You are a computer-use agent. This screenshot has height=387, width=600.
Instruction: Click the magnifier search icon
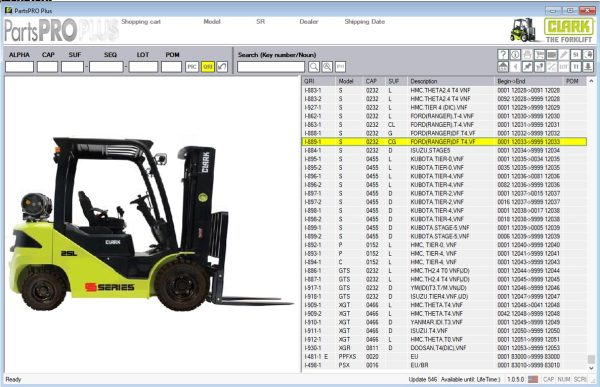tap(314, 67)
